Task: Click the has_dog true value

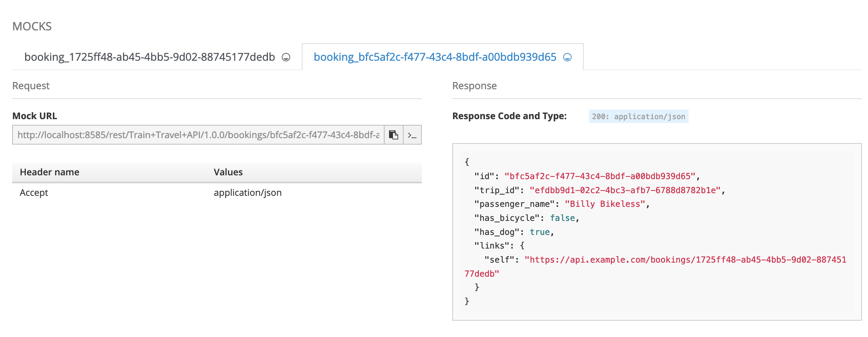Action: [540, 232]
